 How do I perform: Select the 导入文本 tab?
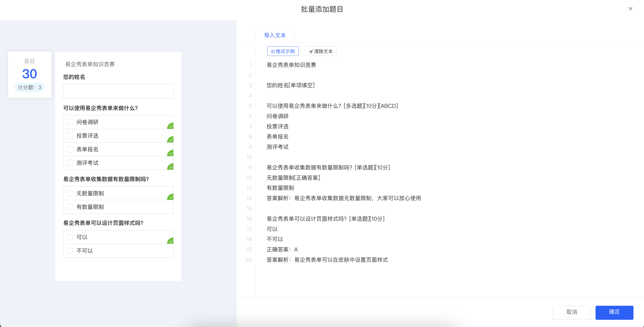coord(275,35)
